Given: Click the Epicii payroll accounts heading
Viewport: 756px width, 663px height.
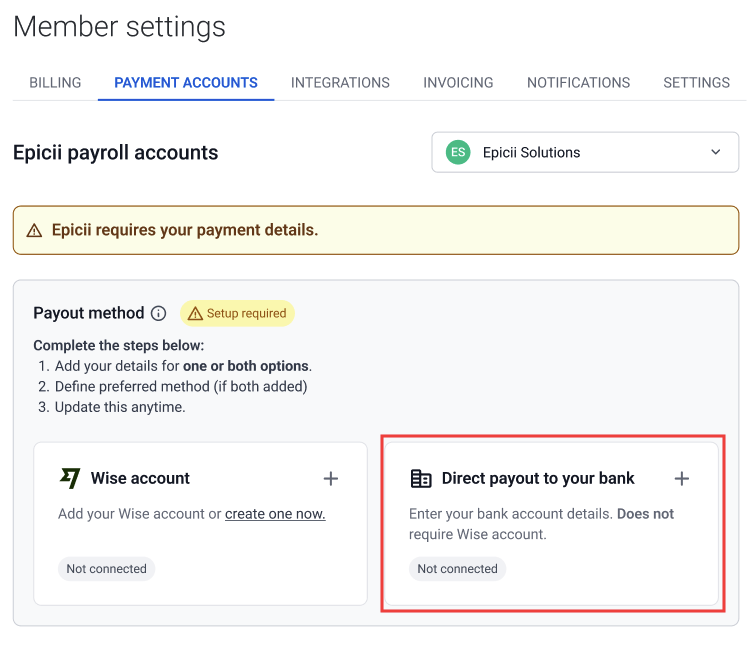Looking at the screenshot, I should (x=116, y=152).
